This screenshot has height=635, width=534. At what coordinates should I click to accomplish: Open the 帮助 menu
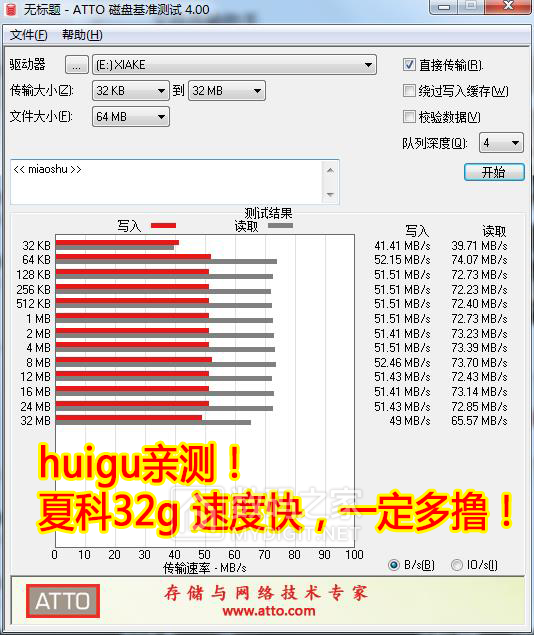coord(82,35)
